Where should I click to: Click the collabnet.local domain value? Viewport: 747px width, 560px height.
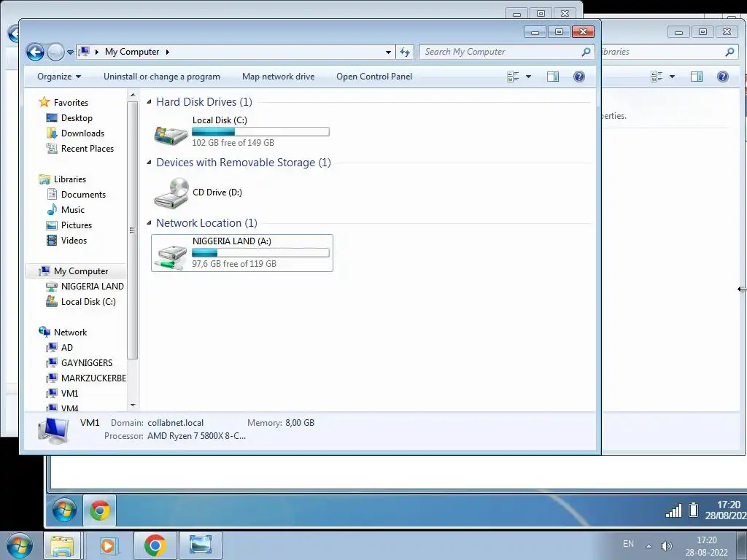(x=175, y=422)
